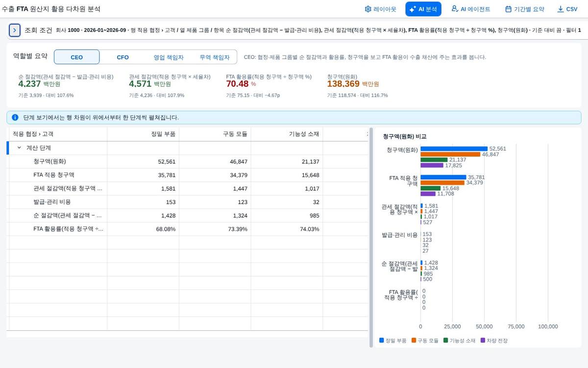Switch to the 영업 책임자 tab
Screen dimensions: 588x368
(x=169, y=57)
